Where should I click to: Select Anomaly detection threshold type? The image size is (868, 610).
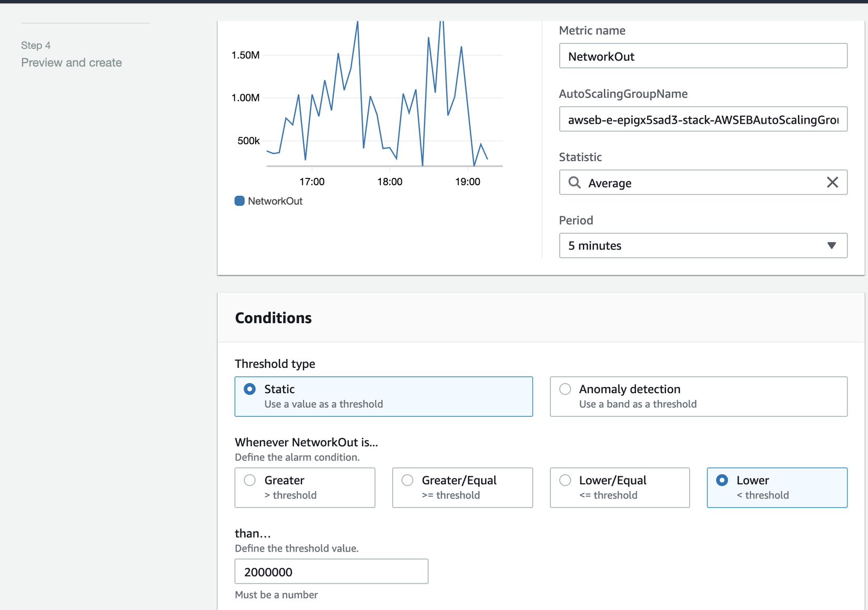(566, 389)
